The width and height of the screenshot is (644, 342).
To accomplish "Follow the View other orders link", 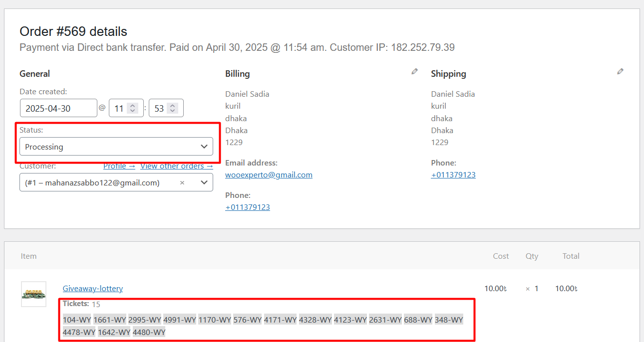I will [176, 166].
